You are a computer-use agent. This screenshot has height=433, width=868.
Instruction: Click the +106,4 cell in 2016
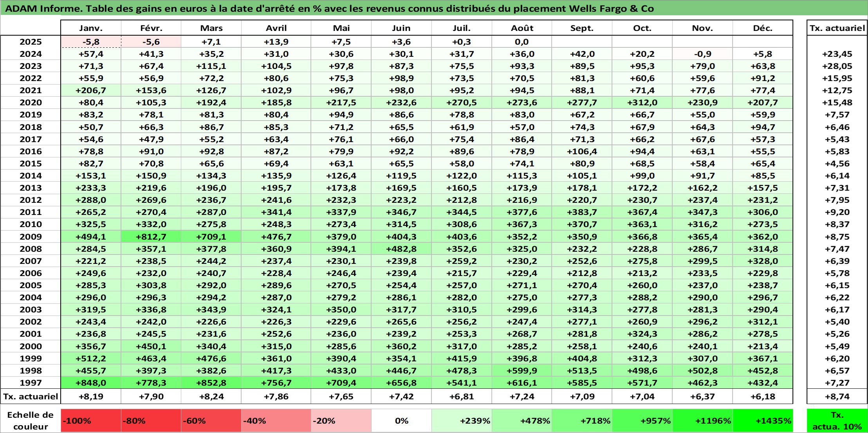point(582,151)
